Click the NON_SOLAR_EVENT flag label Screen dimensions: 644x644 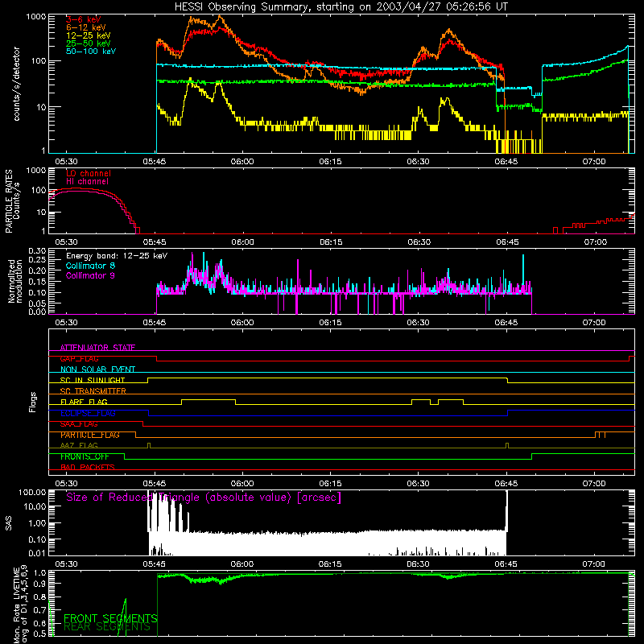pos(97,369)
